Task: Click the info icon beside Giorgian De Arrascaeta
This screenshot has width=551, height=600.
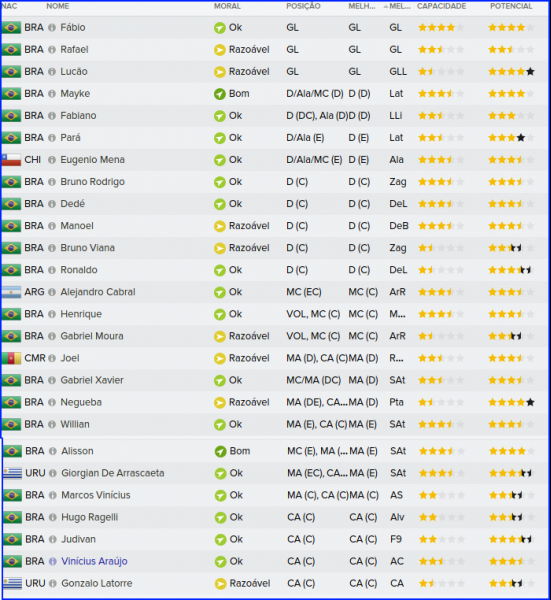Action: pyautogui.click(x=53, y=473)
